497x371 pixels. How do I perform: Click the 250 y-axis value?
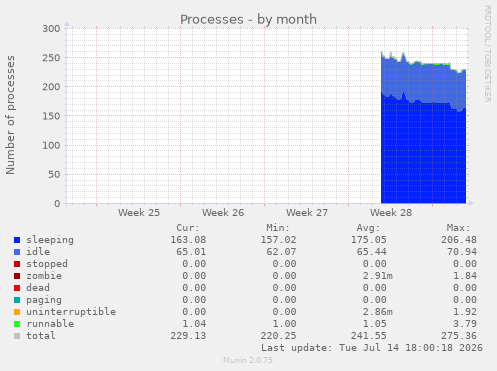(51, 58)
